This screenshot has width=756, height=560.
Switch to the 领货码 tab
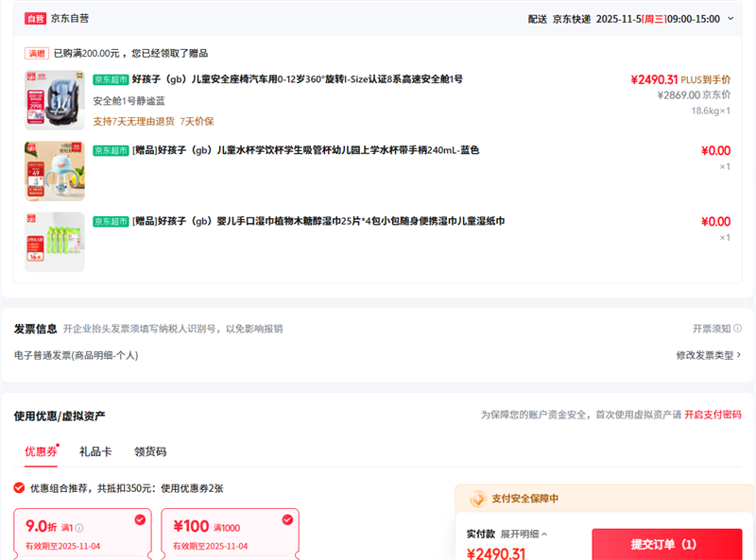[x=150, y=451]
